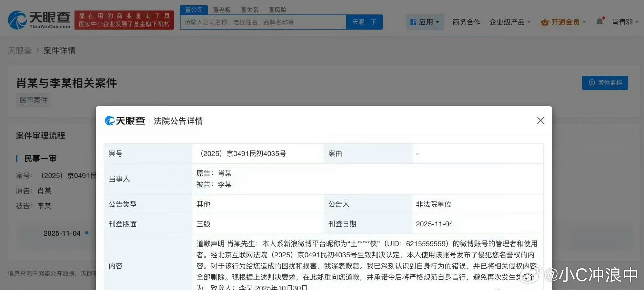Select the 查关系 search tab
This screenshot has width=644, height=290.
click(249, 10)
